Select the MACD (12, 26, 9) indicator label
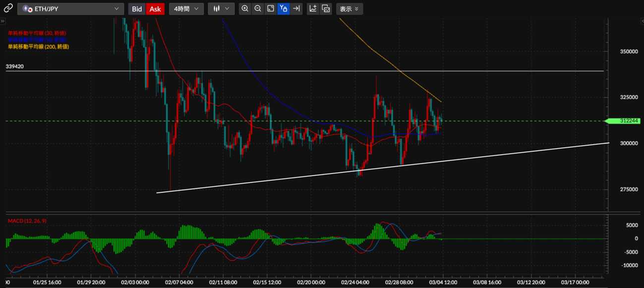 click(x=28, y=220)
